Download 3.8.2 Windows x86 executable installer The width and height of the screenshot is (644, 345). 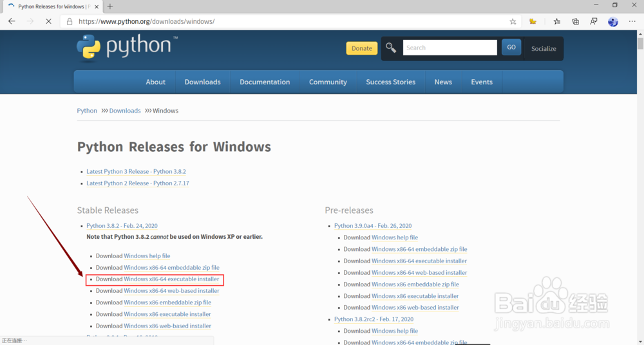167,314
